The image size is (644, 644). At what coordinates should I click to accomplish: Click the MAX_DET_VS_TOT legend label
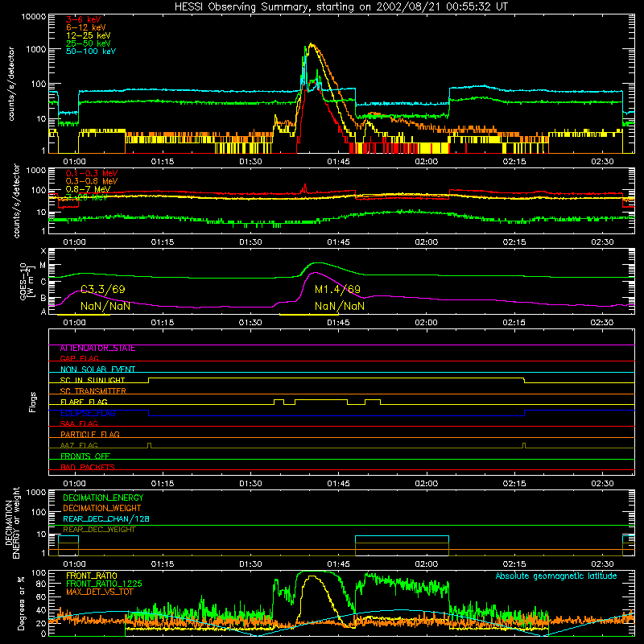point(99,592)
